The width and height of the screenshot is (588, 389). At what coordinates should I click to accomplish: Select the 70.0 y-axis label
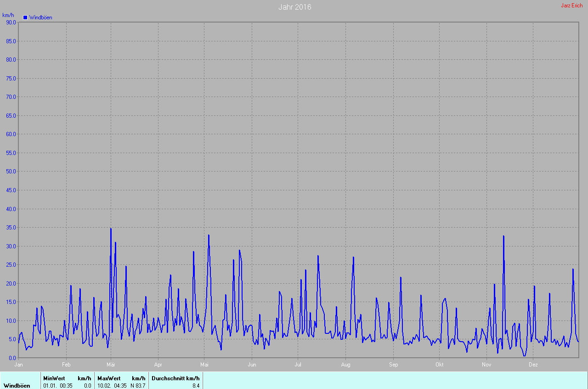pos(11,97)
